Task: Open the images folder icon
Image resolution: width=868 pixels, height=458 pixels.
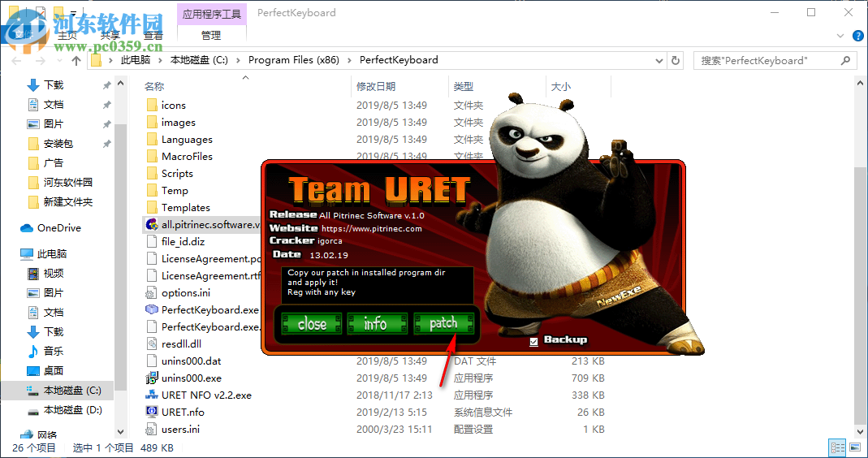Action: [152, 123]
